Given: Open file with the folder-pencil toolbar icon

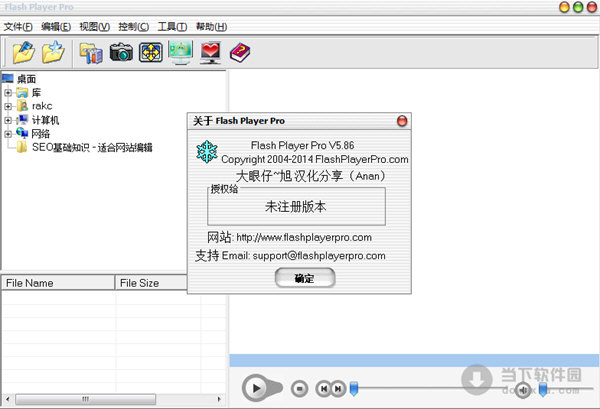Looking at the screenshot, I should point(24,52).
